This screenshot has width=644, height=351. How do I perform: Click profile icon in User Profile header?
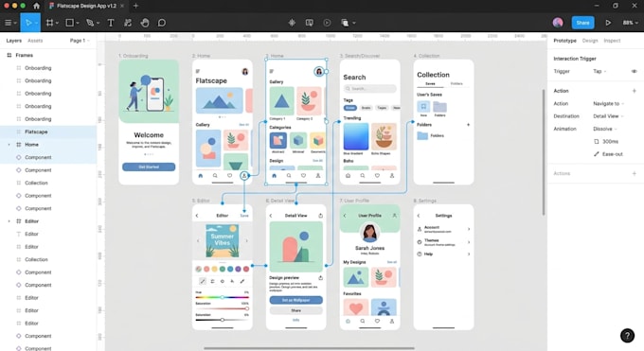394,215
